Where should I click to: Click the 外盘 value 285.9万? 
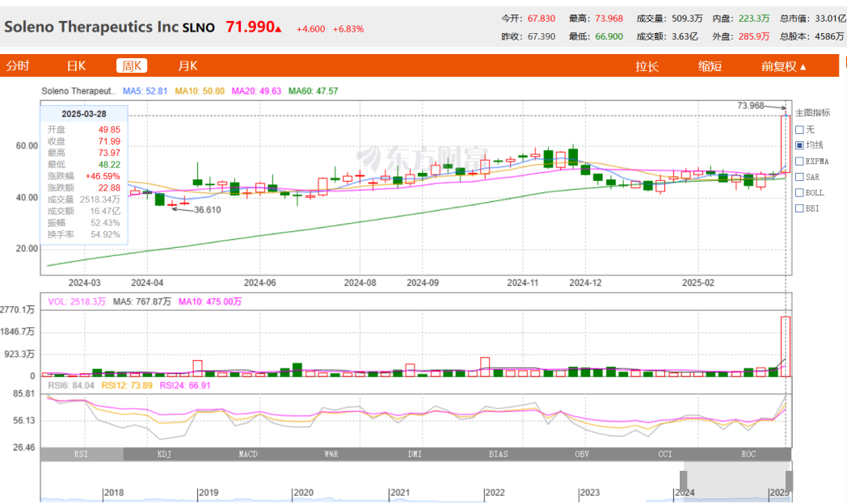pyautogui.click(x=754, y=36)
